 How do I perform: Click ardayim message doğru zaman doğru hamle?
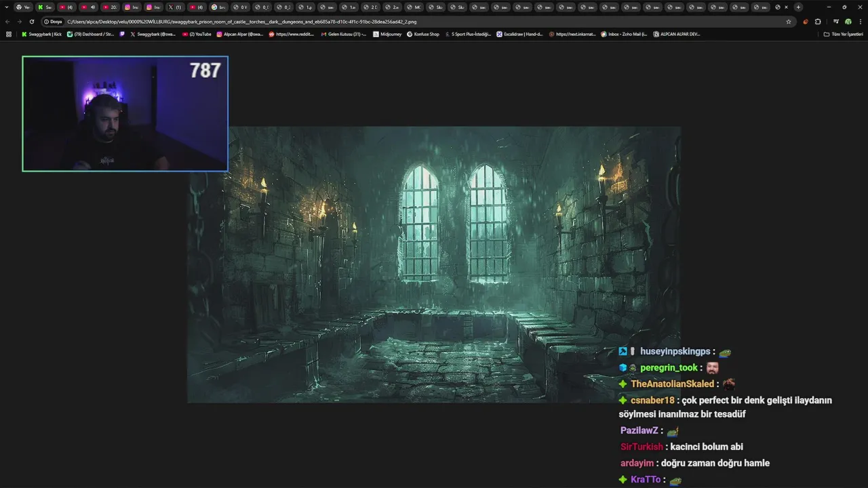tap(715, 463)
